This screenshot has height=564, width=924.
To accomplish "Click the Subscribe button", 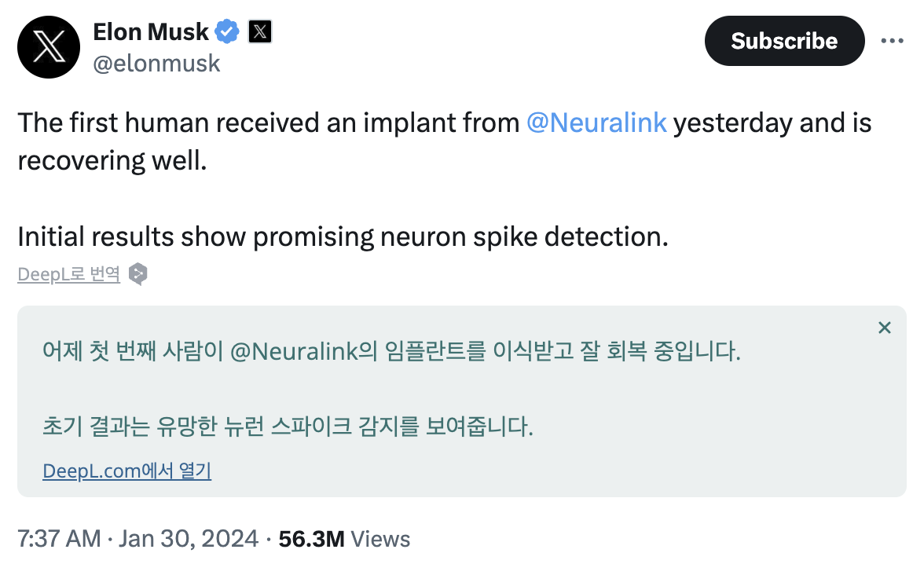I will coord(783,41).
